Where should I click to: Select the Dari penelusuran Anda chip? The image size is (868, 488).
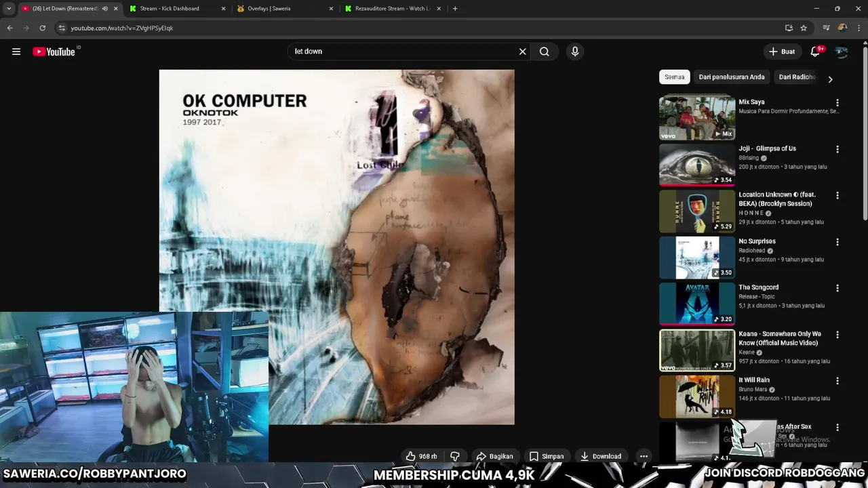732,77
